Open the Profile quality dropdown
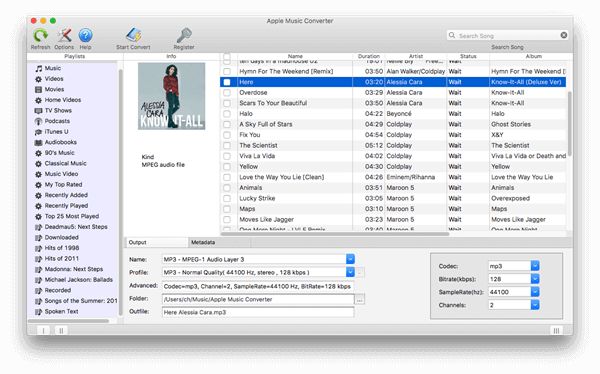This screenshot has width=600, height=374. click(350, 272)
